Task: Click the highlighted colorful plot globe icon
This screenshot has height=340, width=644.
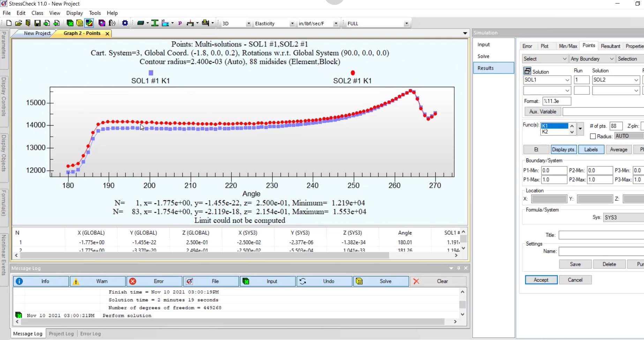Action: [x=89, y=23]
